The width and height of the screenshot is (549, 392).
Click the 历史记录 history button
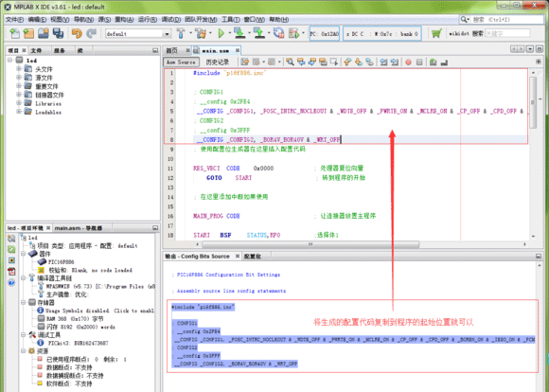[217, 62]
